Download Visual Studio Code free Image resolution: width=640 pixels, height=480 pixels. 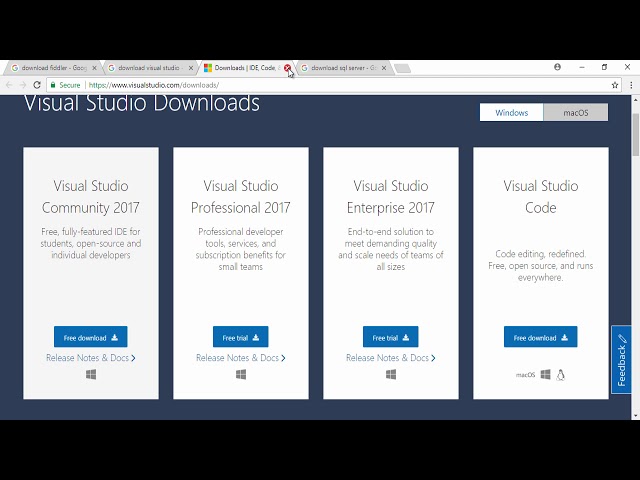(540, 337)
